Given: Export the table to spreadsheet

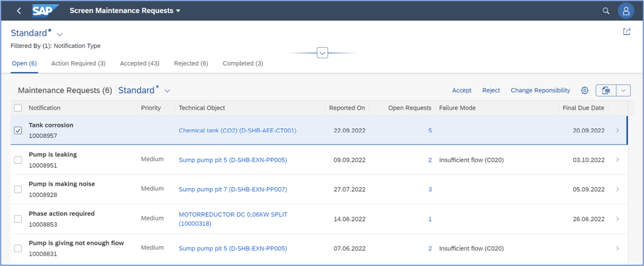Looking at the screenshot, I should [x=605, y=90].
